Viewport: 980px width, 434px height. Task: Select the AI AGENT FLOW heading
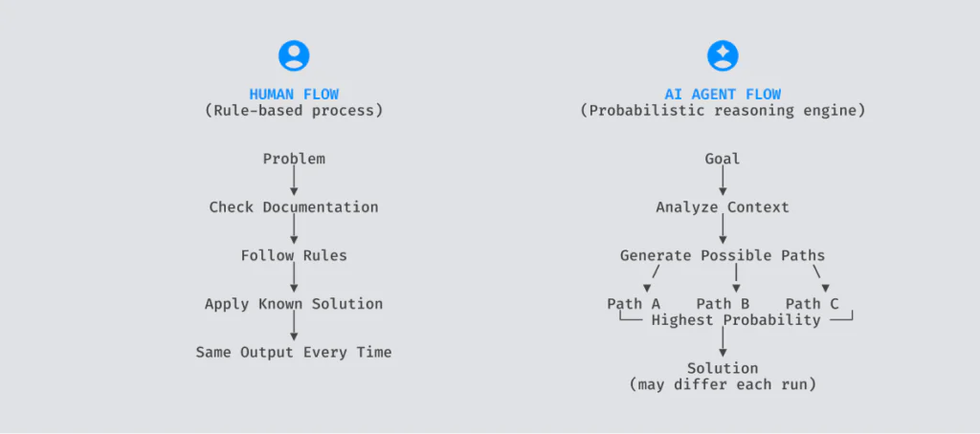coord(723,95)
